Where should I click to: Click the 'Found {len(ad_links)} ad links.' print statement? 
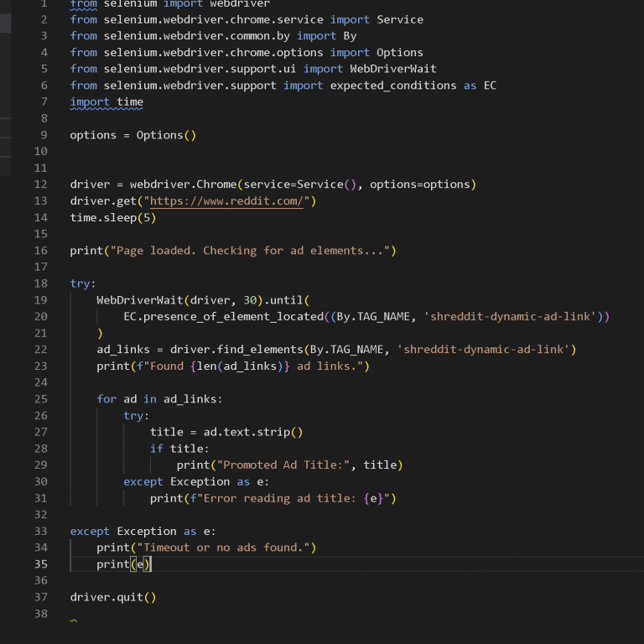233,366
